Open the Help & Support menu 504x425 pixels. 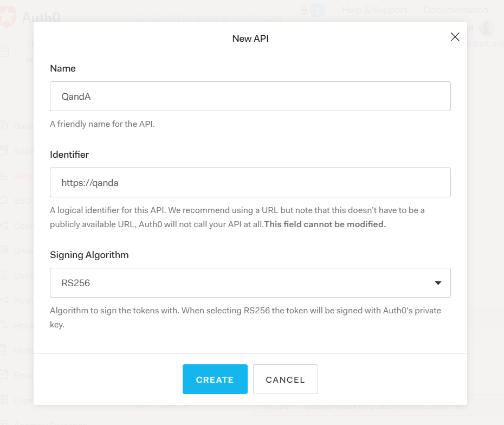pyautogui.click(x=374, y=10)
